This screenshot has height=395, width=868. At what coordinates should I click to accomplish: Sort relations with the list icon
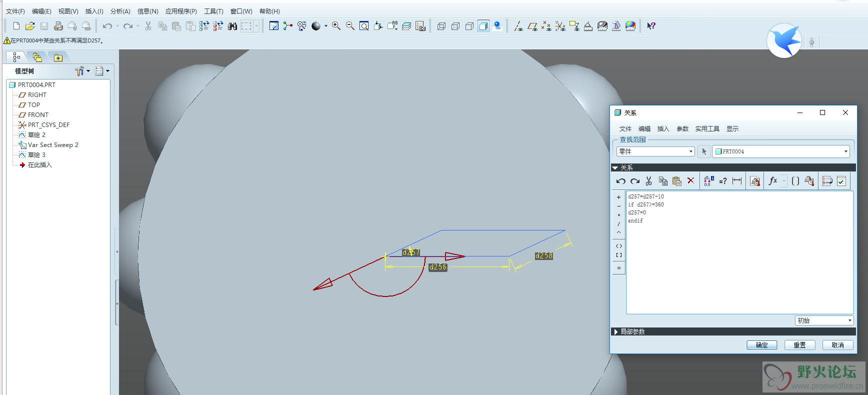pyautogui.click(x=827, y=181)
